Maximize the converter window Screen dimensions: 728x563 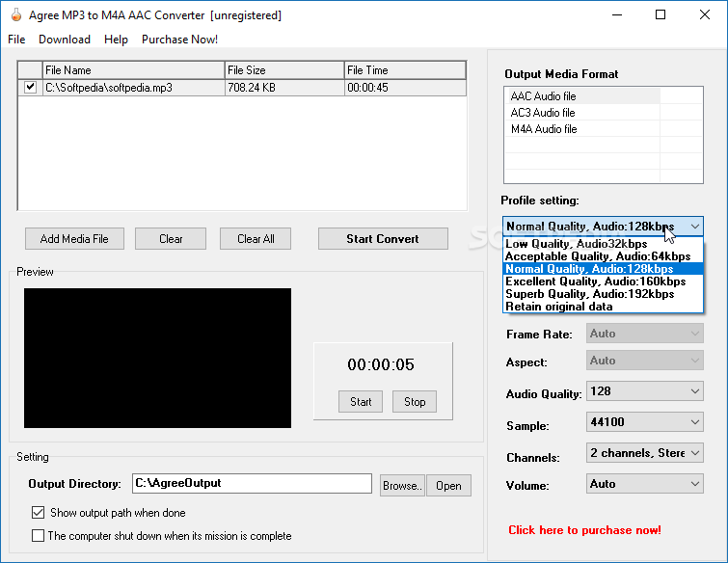pos(661,14)
